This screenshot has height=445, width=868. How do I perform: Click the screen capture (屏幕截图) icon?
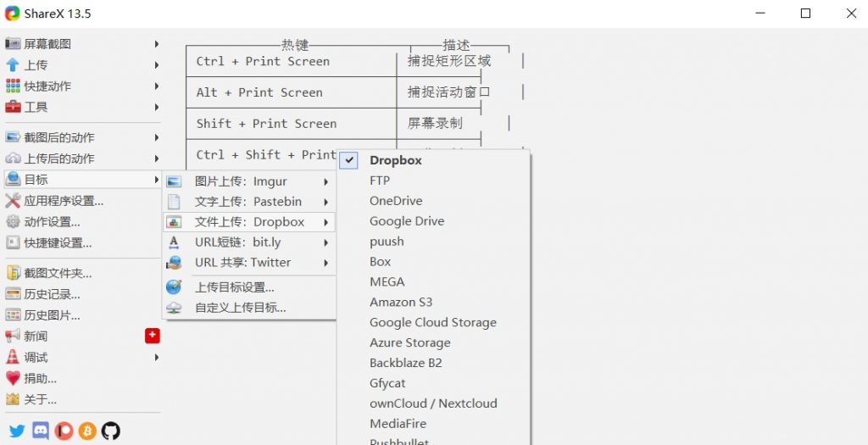[x=13, y=44]
